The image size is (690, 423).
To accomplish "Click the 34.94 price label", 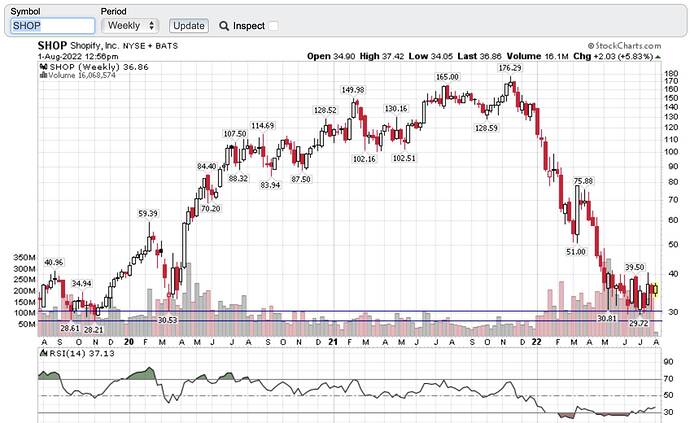I will (x=82, y=283).
